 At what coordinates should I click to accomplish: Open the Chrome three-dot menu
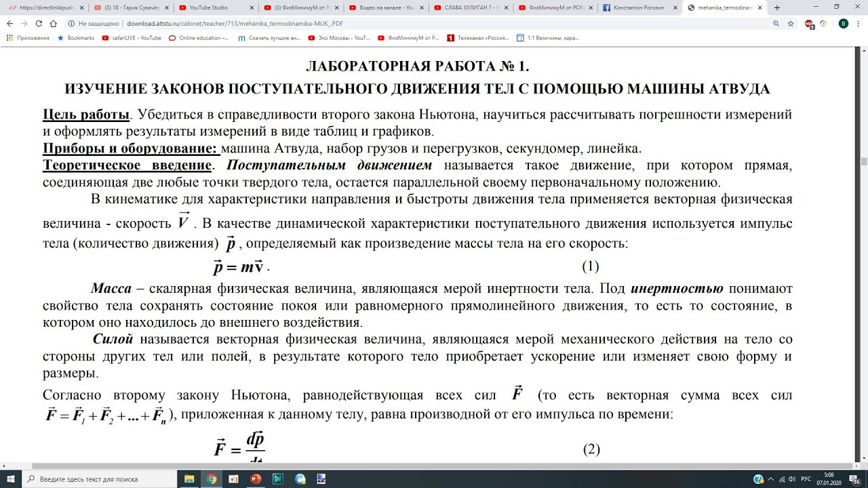click(x=859, y=23)
